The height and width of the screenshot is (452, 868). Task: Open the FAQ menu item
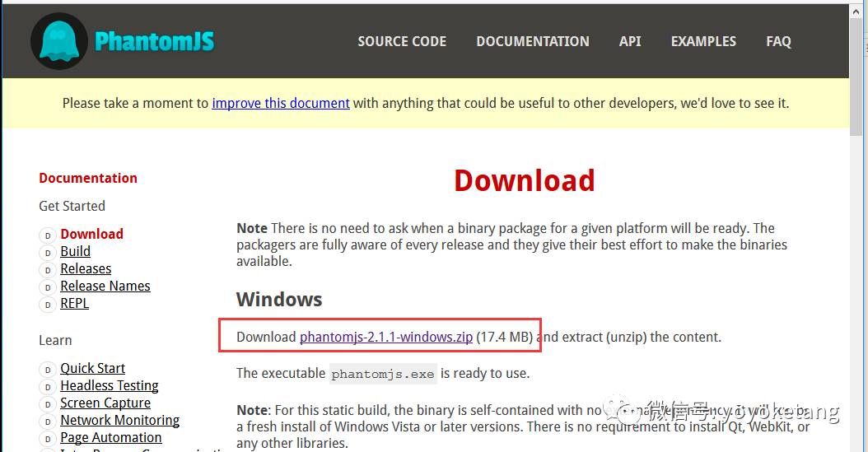pos(778,41)
